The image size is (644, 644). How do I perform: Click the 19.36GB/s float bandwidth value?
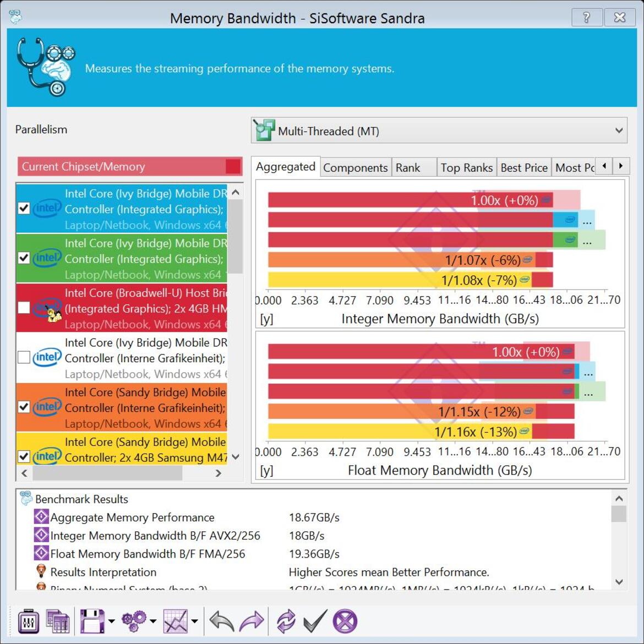coord(314,554)
